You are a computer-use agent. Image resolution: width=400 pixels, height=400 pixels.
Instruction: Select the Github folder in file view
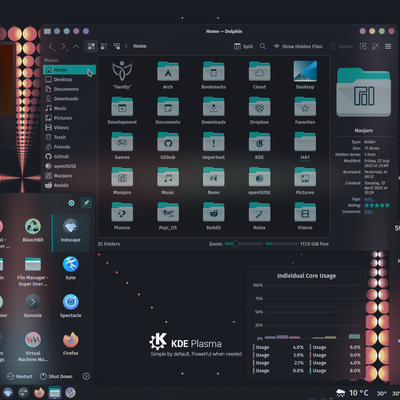(168, 146)
